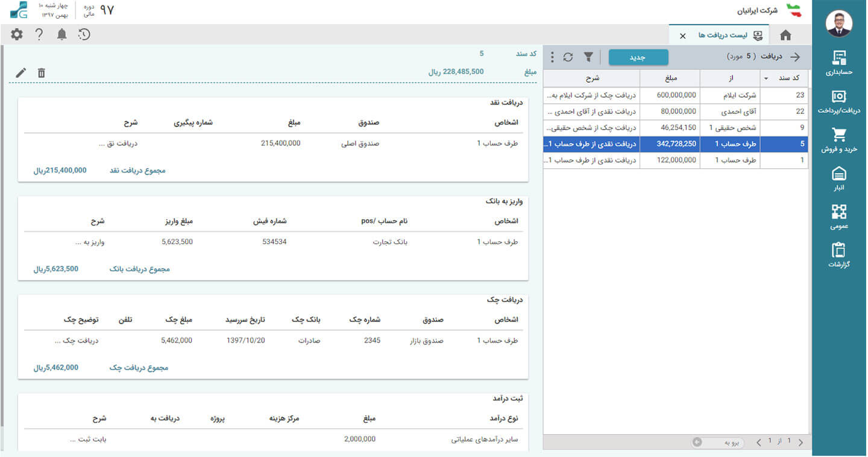Open notifications bell icon
Viewport: 868px width, 457px height.
click(x=61, y=34)
